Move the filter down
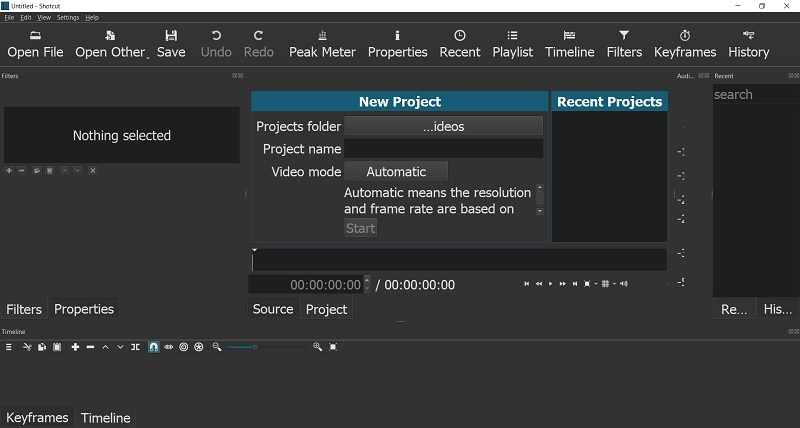Screen dimensions: 800x428 (x=78, y=170)
